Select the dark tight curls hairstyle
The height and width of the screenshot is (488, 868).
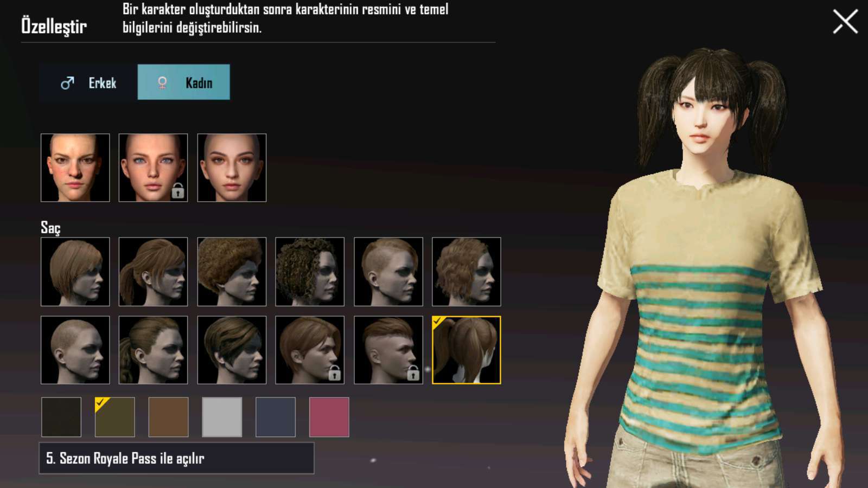pos(310,272)
